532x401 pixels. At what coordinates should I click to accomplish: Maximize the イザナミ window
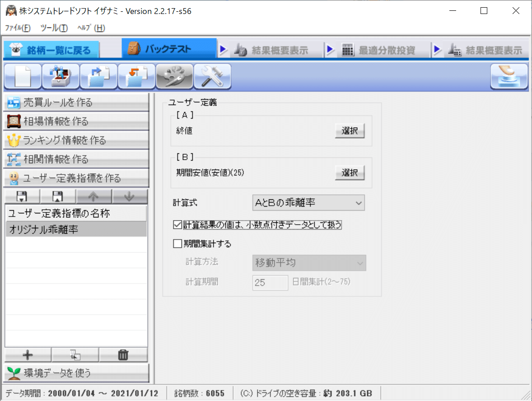[x=484, y=11]
